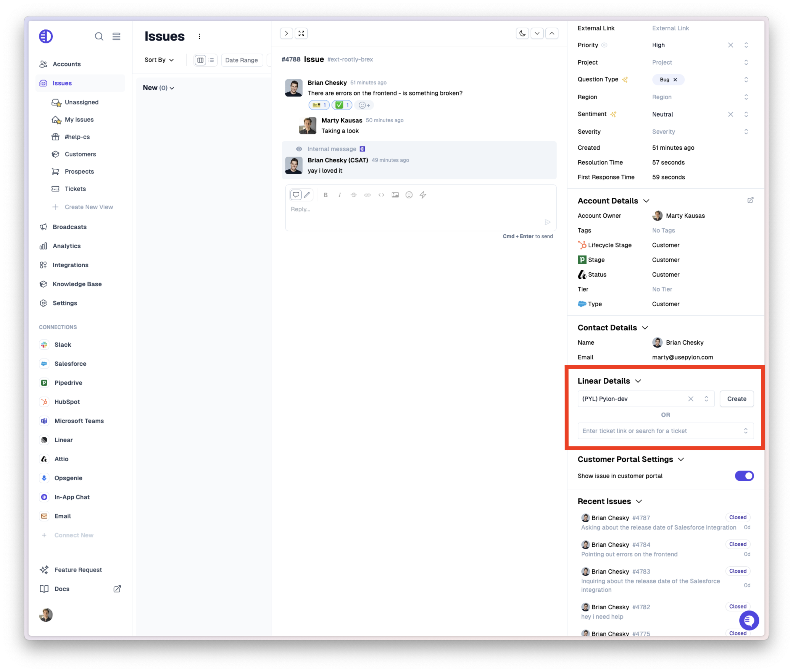Click the expand fullscreen icon
Screen dimensions: 793x672
301,34
